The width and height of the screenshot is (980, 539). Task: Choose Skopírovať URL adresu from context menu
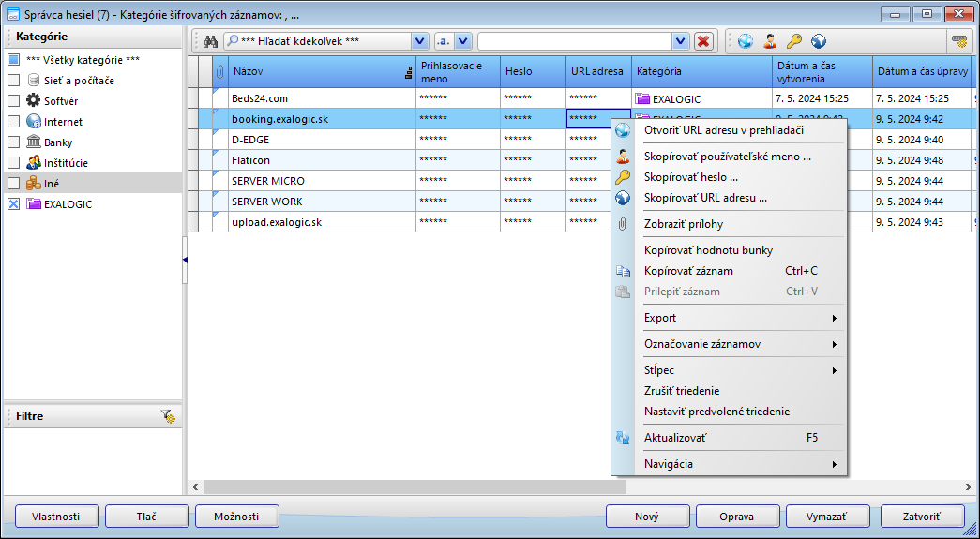740,198
